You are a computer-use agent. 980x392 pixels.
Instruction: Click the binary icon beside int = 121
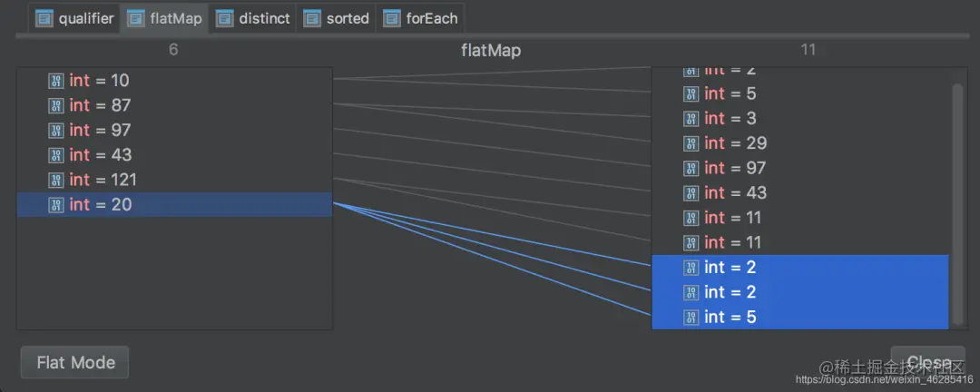coord(56,180)
